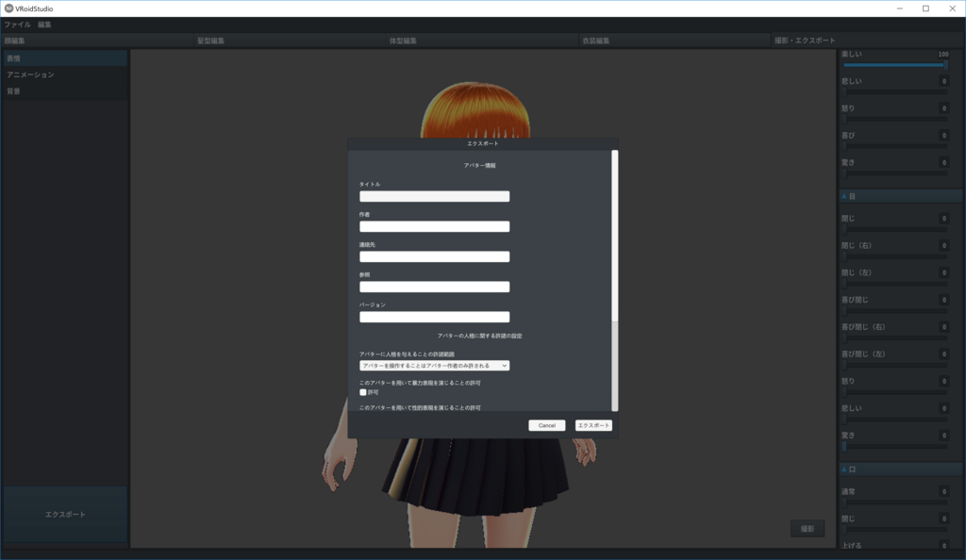
Task: Click the value box beside 喜び
Action: (943, 136)
